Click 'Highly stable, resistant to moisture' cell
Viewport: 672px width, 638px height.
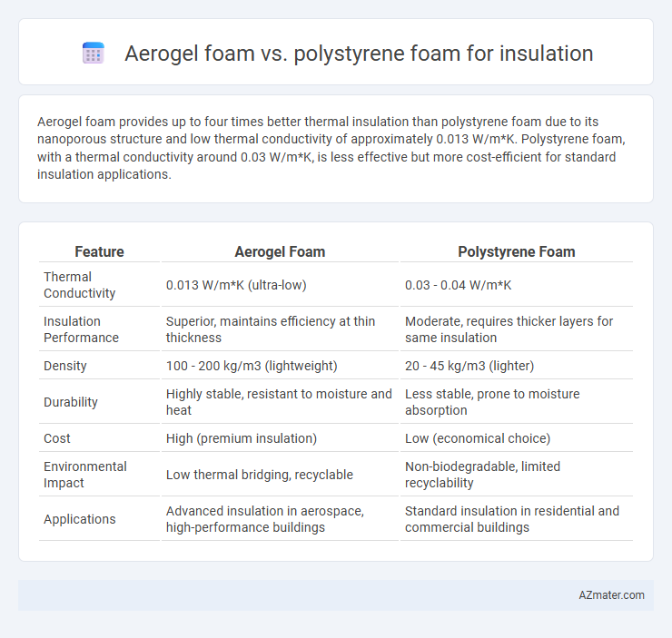pos(280,402)
